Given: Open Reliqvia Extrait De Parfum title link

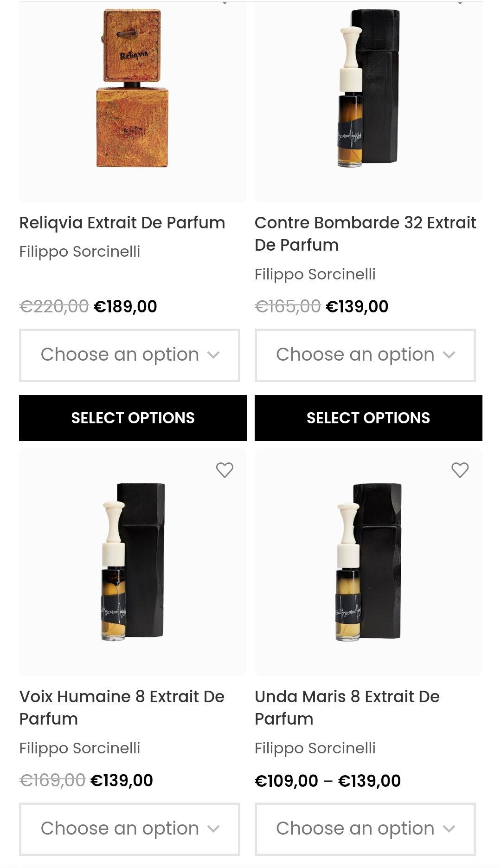Looking at the screenshot, I should pos(122,223).
